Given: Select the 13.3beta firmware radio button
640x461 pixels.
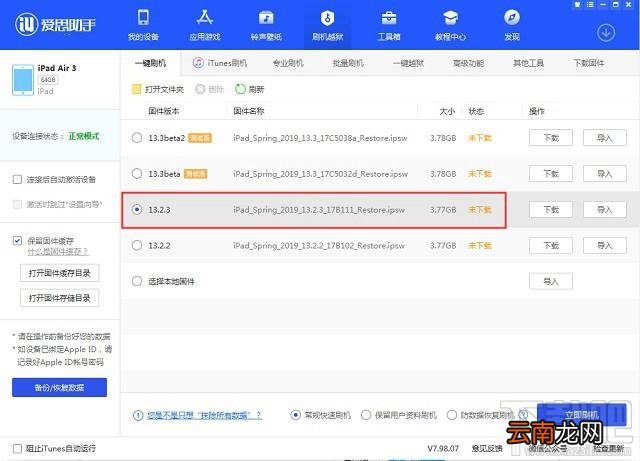Looking at the screenshot, I should [137, 174].
